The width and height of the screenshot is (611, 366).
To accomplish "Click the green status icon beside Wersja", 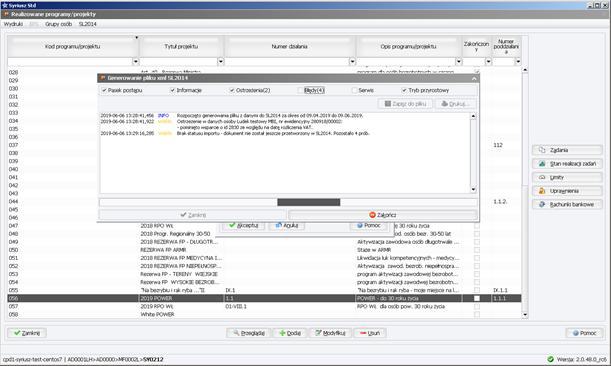I will coord(550,359).
